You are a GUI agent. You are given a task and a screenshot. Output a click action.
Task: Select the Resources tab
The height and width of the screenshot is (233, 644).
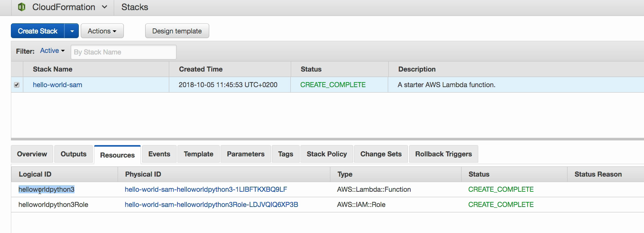117,155
